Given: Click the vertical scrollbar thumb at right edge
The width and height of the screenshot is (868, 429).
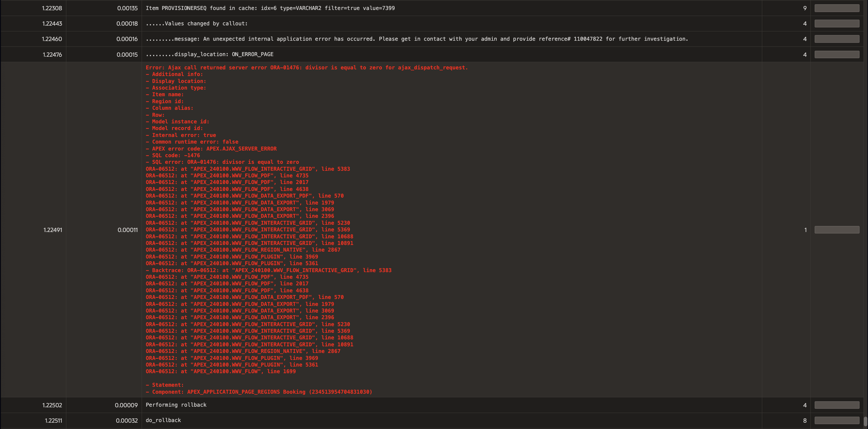Looking at the screenshot, I should click(865, 421).
